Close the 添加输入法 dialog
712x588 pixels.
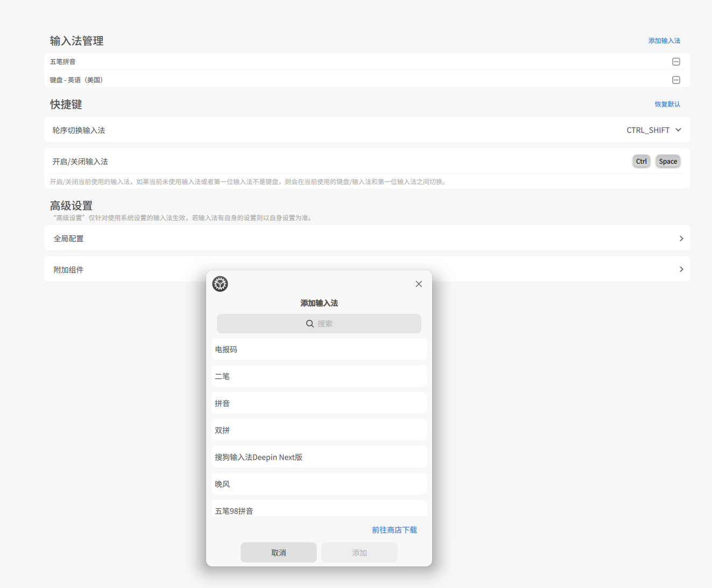point(419,284)
